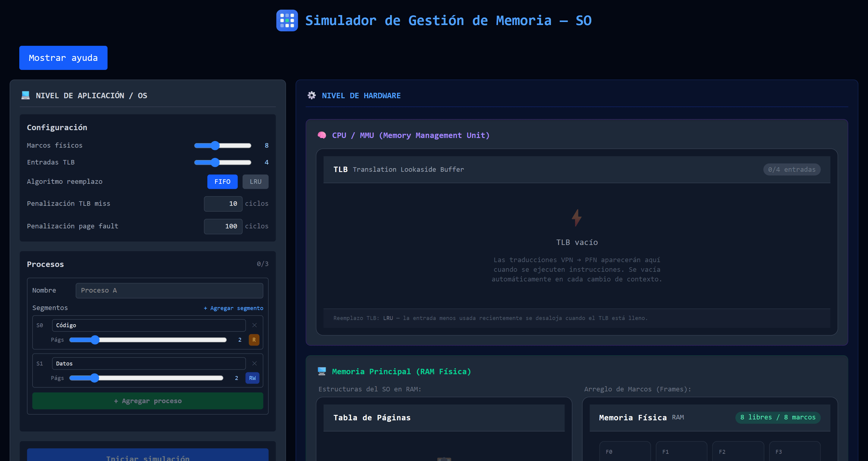Remove segment S0 Código with X icon
Image resolution: width=868 pixels, height=461 pixels.
click(x=254, y=325)
